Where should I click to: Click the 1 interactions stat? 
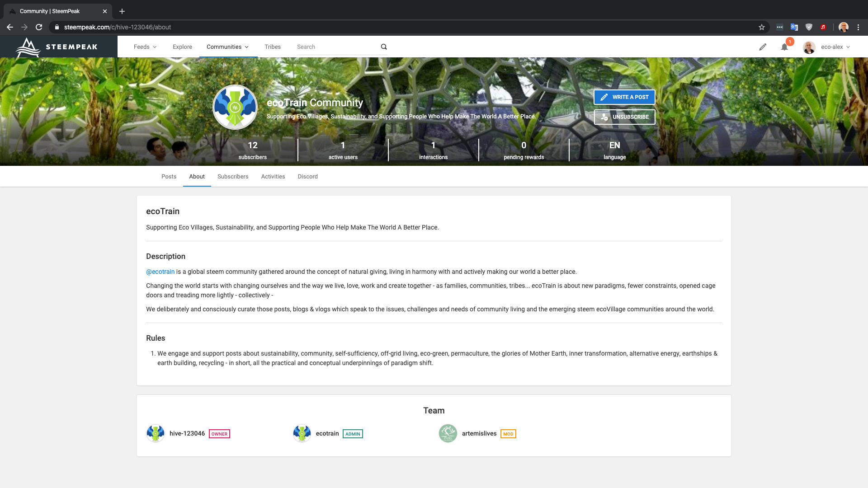click(433, 150)
